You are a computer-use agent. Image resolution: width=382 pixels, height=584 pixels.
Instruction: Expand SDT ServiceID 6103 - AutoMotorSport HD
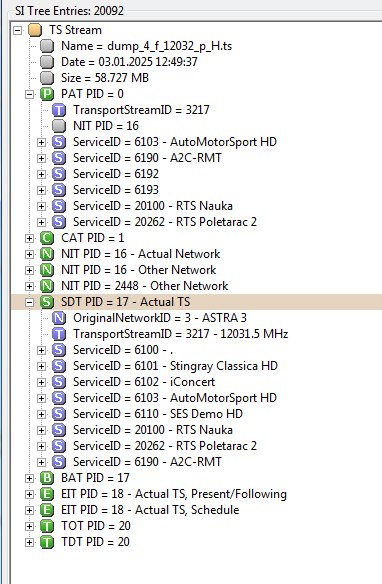click(x=41, y=399)
